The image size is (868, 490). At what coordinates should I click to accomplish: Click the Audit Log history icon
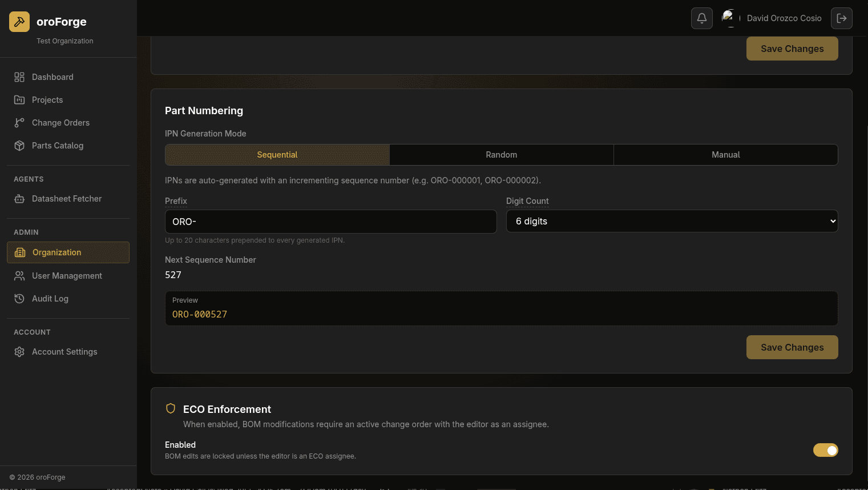tap(19, 299)
